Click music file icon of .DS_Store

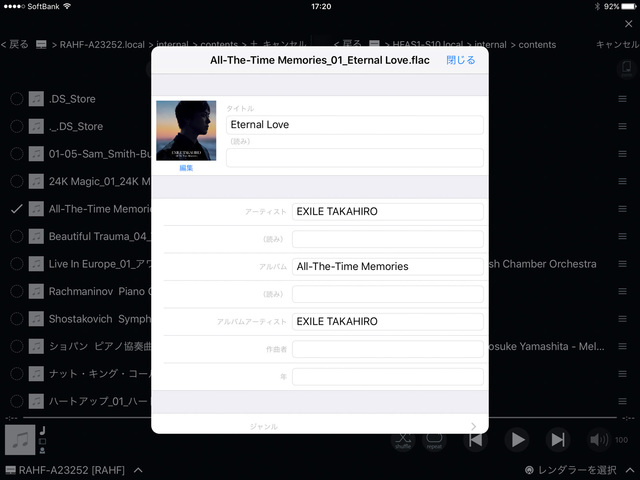(36, 99)
